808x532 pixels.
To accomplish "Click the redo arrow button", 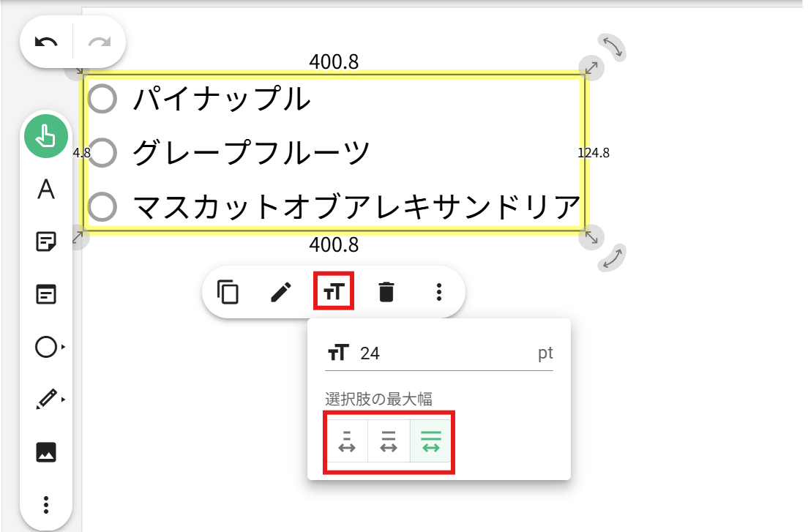I will click(x=99, y=42).
